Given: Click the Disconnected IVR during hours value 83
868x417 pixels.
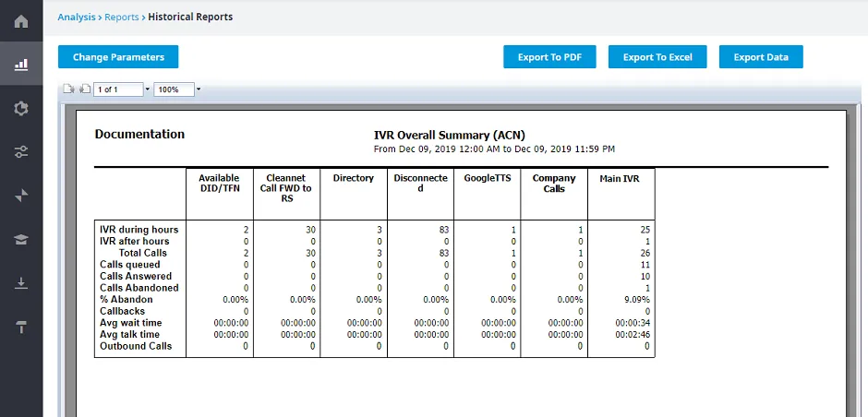Looking at the screenshot, I should pos(443,230).
